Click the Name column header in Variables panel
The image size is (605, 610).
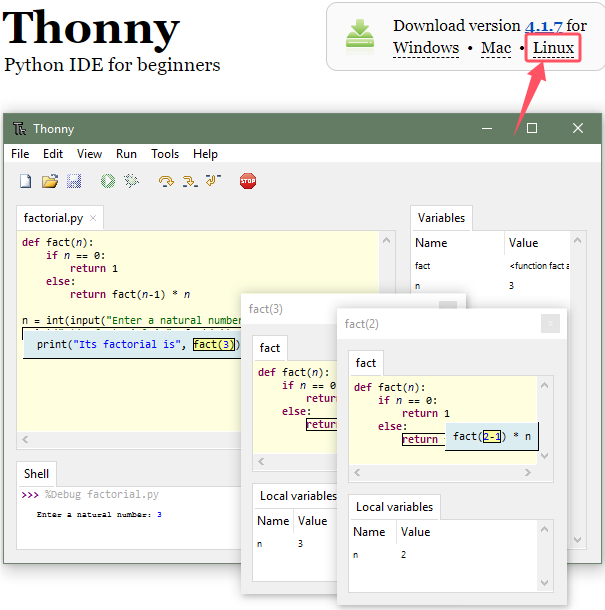(458, 243)
